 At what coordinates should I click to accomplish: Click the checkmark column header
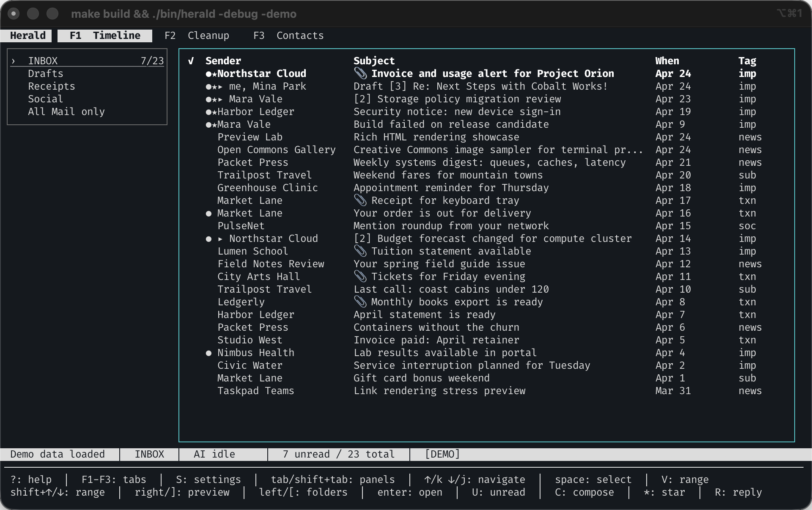click(x=191, y=61)
